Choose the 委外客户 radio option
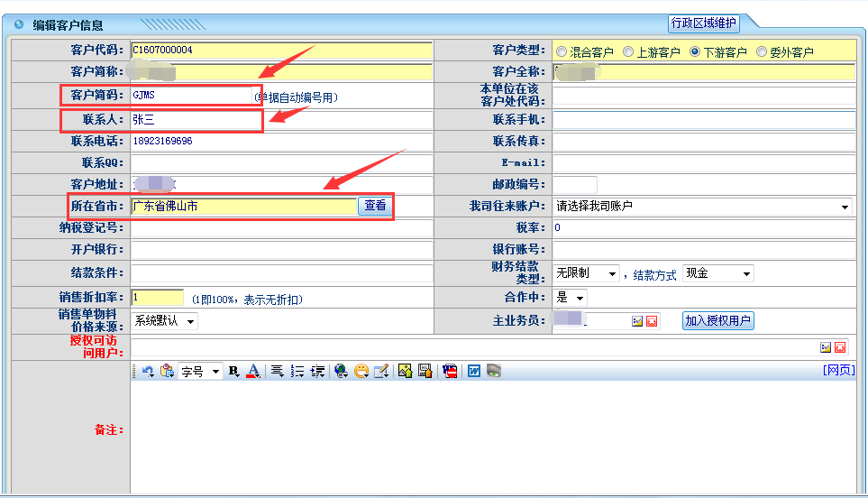The width and height of the screenshot is (868, 498). (x=762, y=52)
